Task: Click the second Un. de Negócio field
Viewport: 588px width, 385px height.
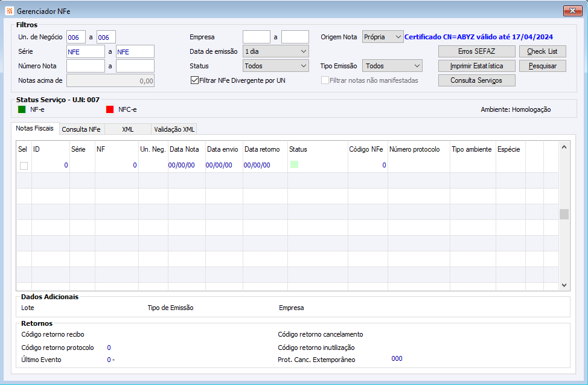Action: click(x=106, y=37)
